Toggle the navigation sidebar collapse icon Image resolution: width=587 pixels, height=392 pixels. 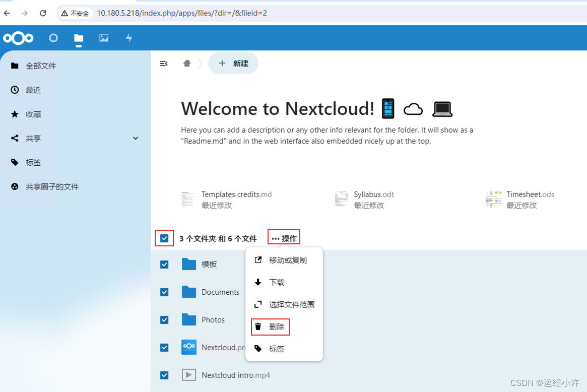click(164, 63)
